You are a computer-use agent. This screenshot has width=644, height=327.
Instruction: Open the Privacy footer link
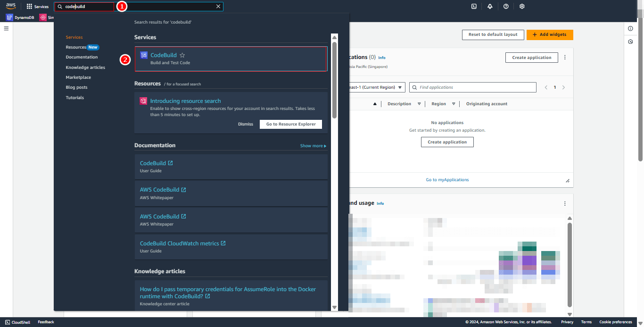[567, 322]
